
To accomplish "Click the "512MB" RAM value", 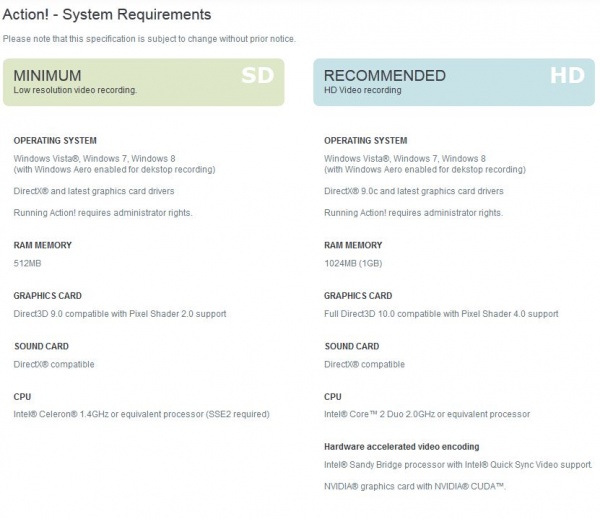I will point(28,263).
